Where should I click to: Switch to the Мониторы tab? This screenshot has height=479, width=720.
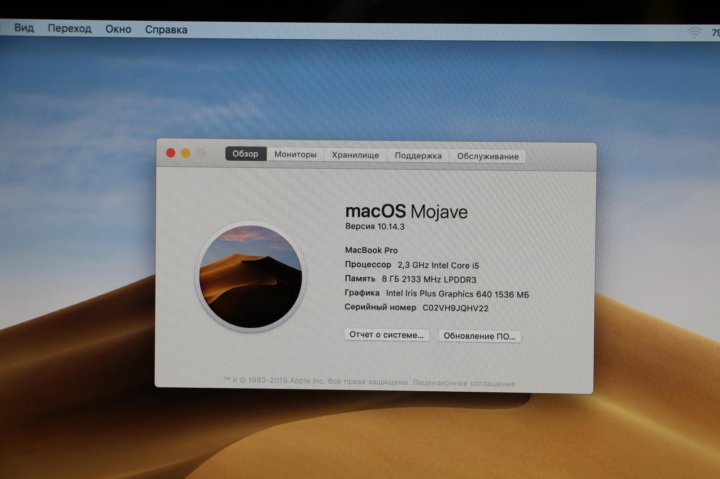(295, 155)
